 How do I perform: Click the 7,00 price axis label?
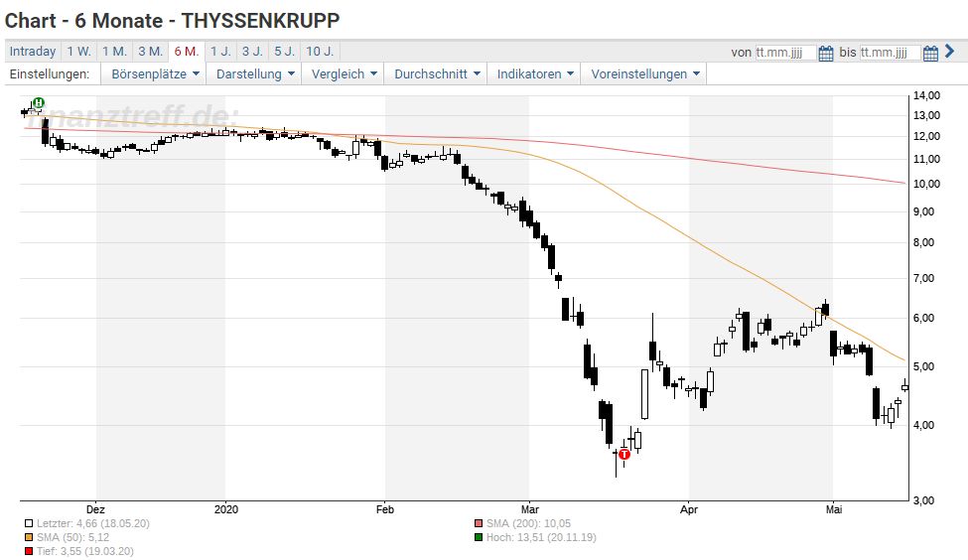pyautogui.click(x=923, y=278)
